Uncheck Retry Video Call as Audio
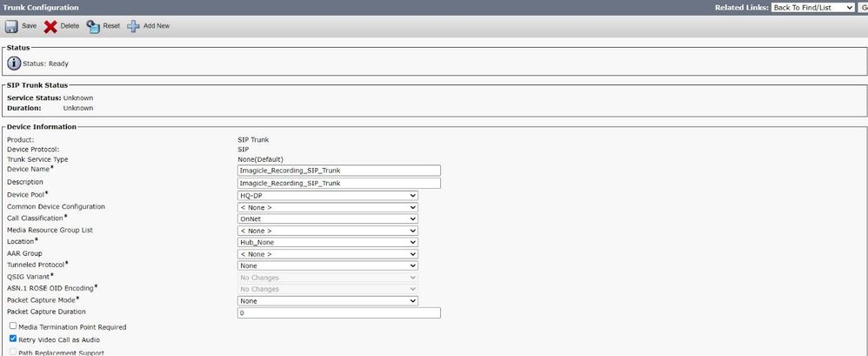Viewport: 868px width, 356px height. [13, 339]
